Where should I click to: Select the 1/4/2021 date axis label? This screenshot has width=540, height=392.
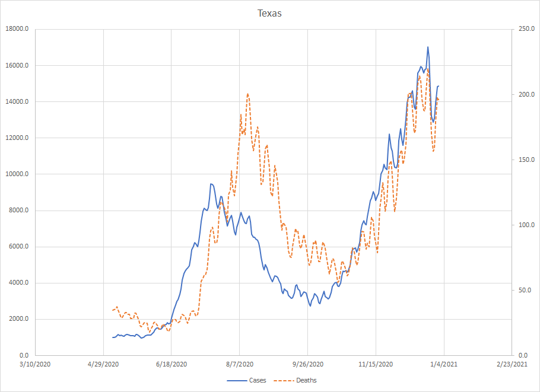click(x=444, y=364)
